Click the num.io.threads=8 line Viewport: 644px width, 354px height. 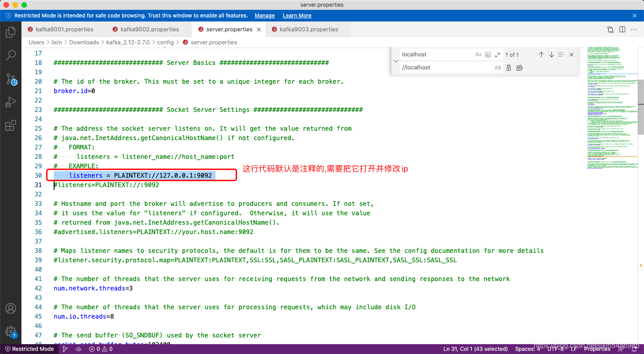pyautogui.click(x=84, y=316)
